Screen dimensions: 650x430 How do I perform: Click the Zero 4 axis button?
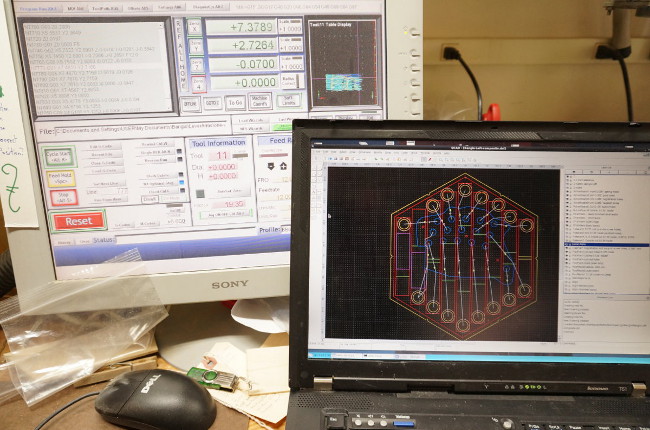pyautogui.click(x=197, y=85)
